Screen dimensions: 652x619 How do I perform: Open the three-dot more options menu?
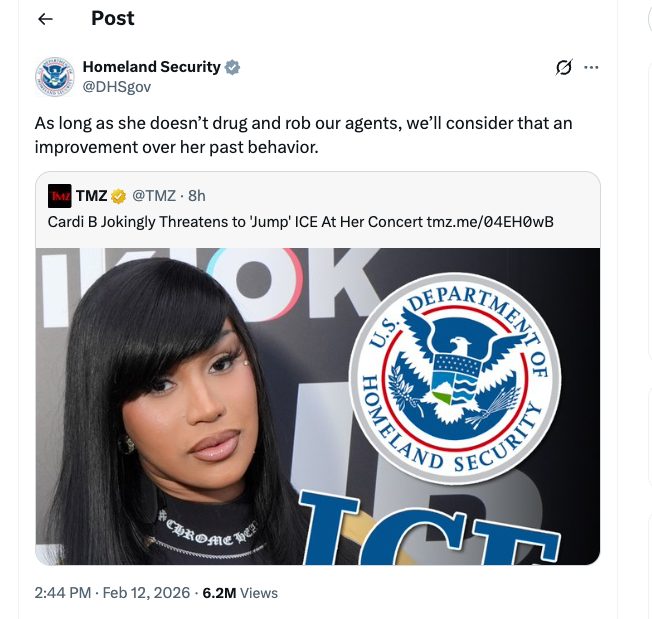(591, 67)
